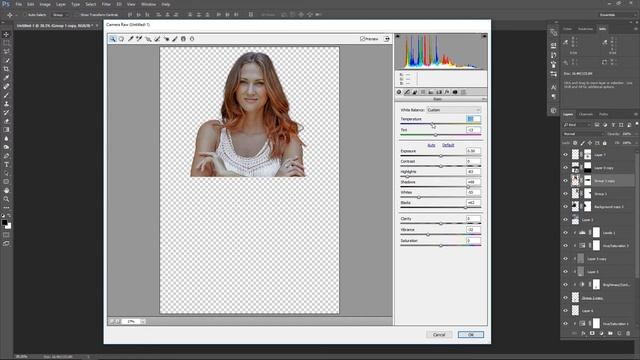Open the Tone Curve panel icon
The image size is (640, 360).
407,92
